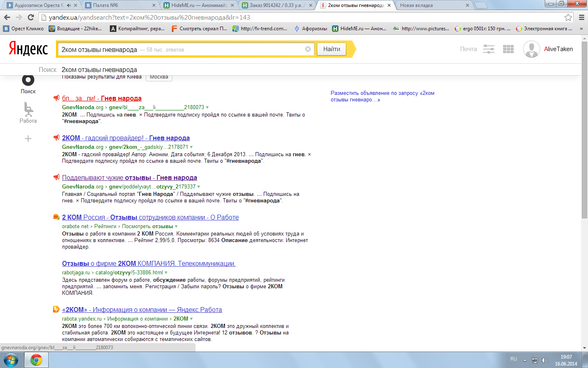Image resolution: width=588 pixels, height=368 pixels.
Task: Click orabote.net breadcrumb link
Action: [75, 227]
